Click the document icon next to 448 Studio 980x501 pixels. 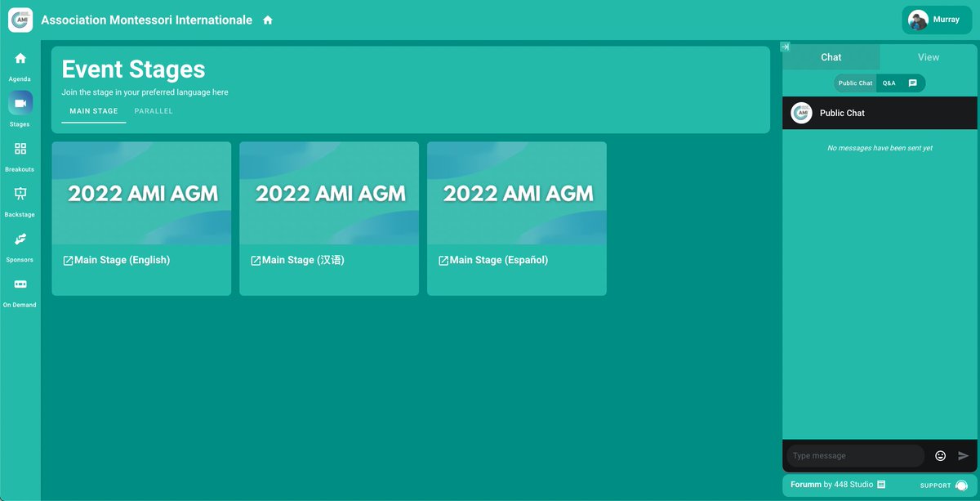[x=881, y=485]
